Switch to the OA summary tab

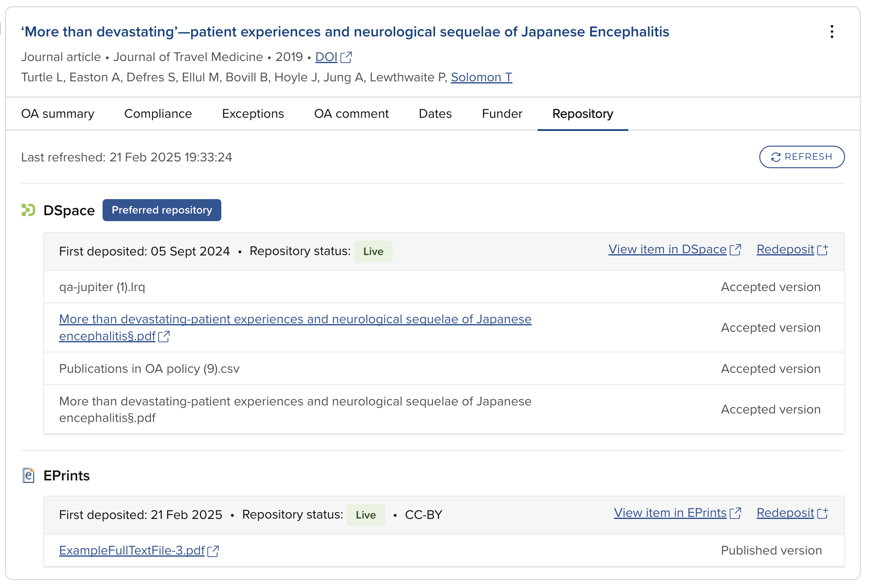(x=58, y=114)
